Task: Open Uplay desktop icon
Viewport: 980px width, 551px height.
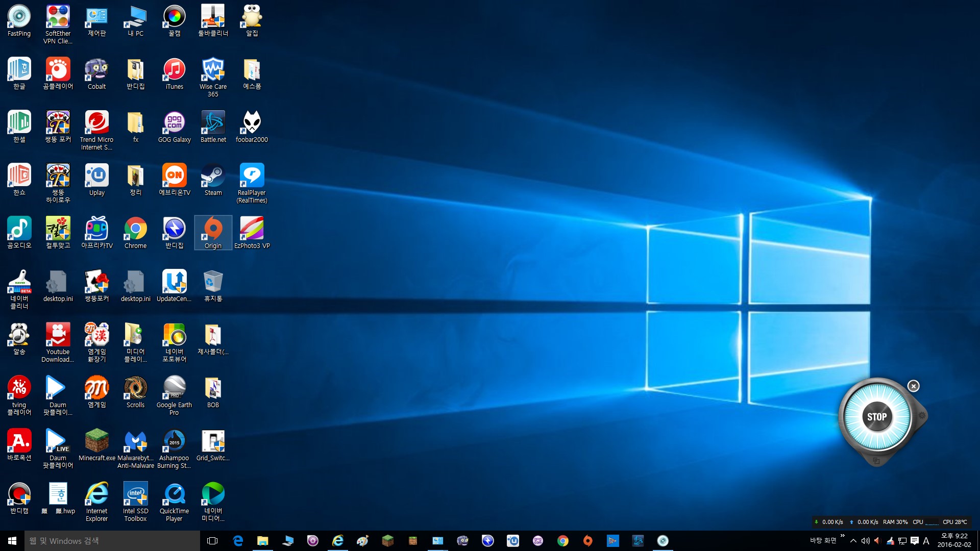Action: tap(96, 180)
